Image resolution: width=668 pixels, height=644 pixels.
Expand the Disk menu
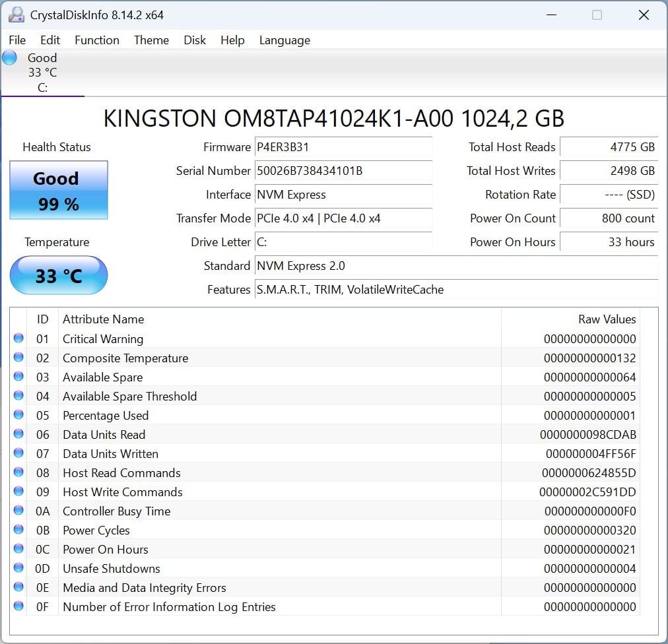click(195, 40)
